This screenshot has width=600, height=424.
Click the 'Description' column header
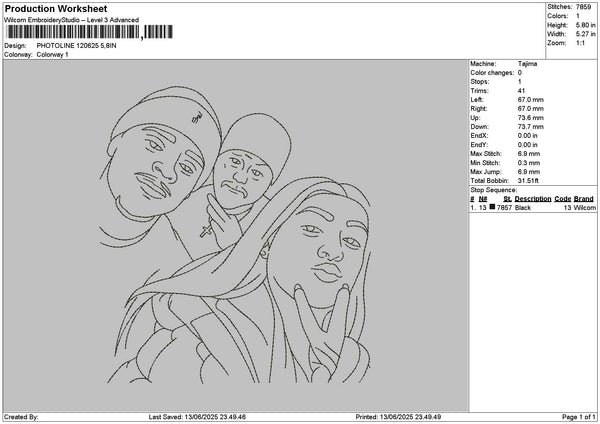(533, 199)
